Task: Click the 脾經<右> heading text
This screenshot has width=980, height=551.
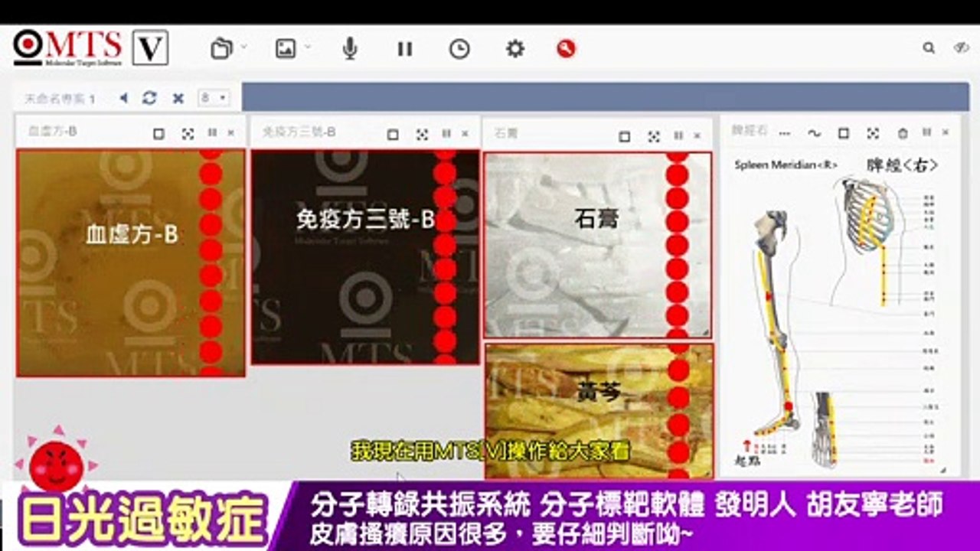Action: [x=903, y=165]
